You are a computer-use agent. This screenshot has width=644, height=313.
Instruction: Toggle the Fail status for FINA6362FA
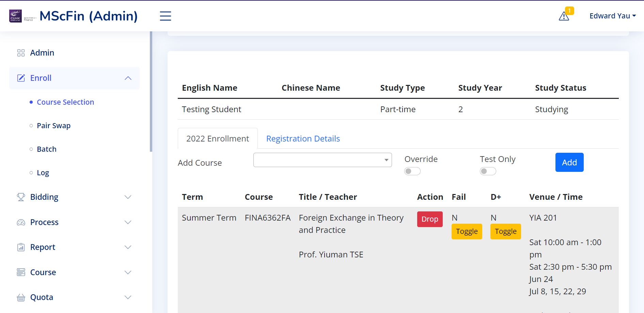[467, 232]
